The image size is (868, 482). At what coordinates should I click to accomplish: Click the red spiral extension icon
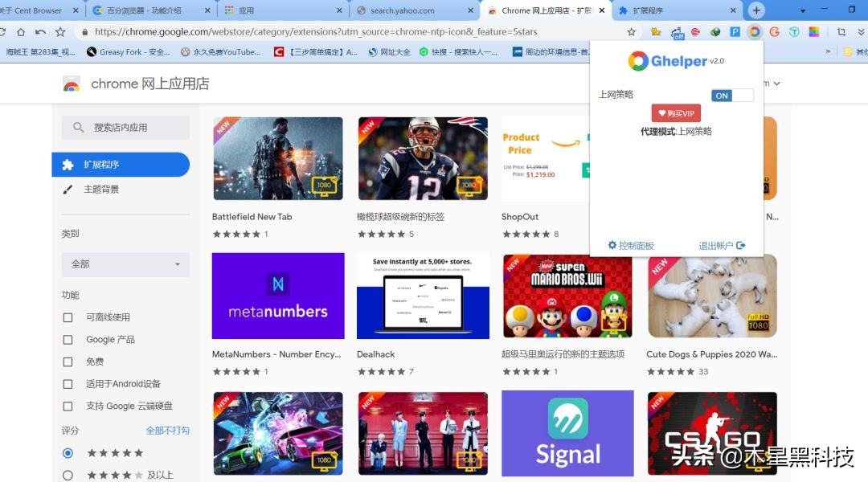[x=695, y=32]
